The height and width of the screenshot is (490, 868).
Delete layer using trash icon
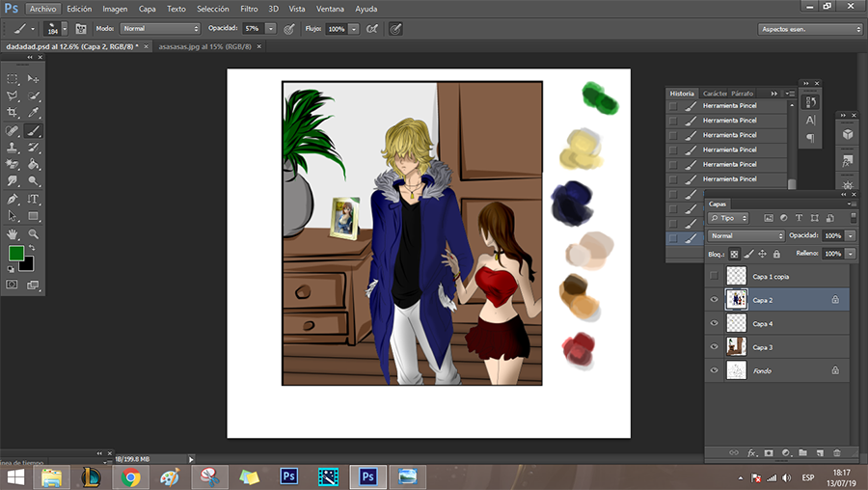click(x=837, y=451)
